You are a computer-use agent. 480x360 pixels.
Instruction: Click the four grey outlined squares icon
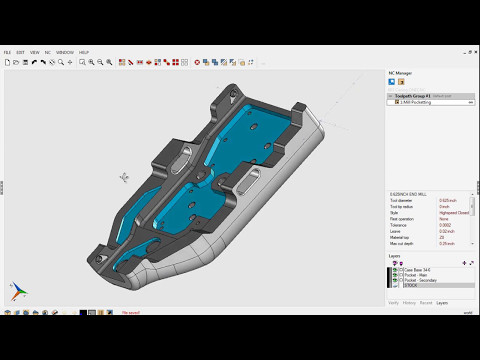coord(184,62)
